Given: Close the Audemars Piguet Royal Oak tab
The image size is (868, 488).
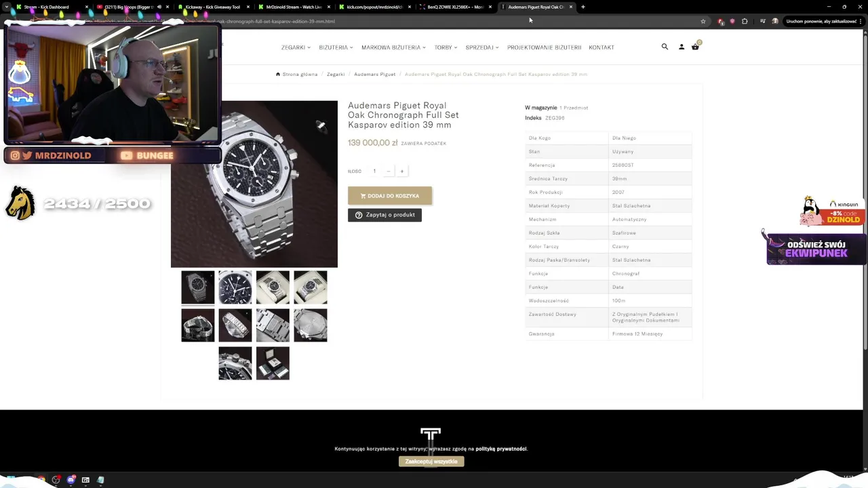Looking at the screenshot, I should [571, 7].
